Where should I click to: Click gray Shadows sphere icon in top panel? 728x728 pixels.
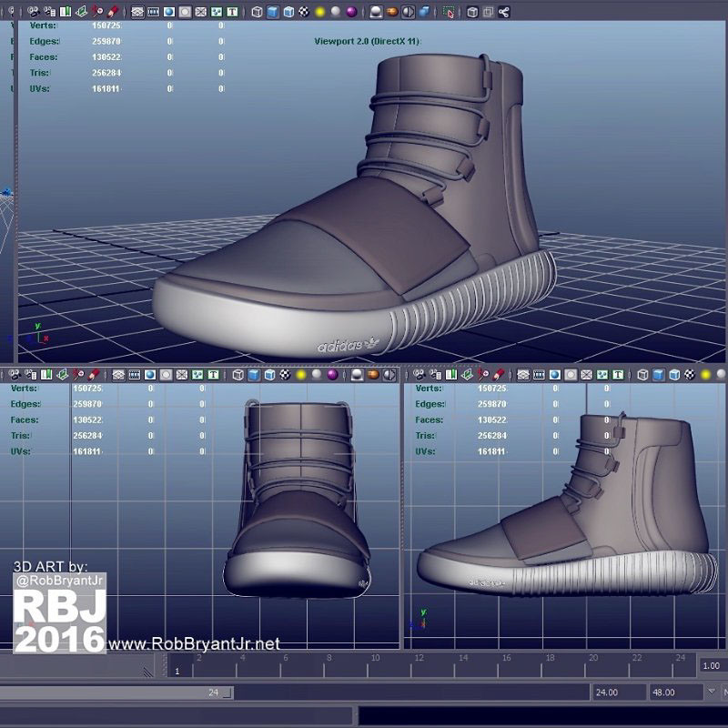click(x=336, y=12)
